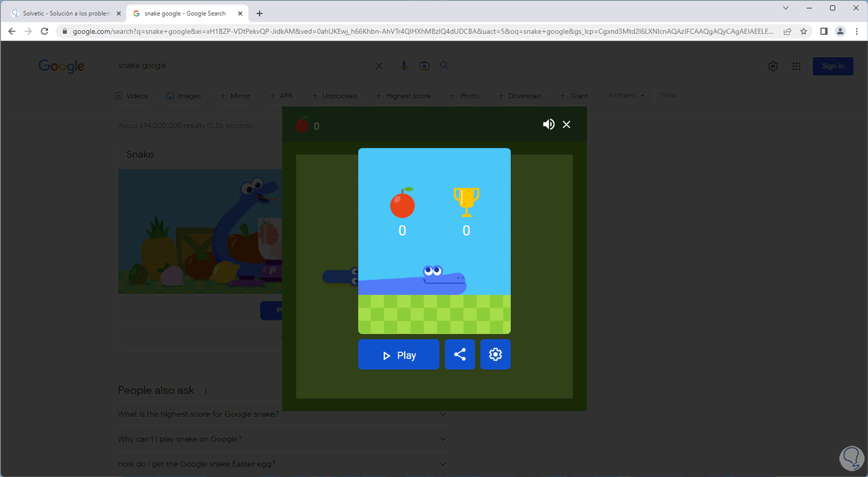
Task: Share the Snake game score
Action: [x=460, y=354]
